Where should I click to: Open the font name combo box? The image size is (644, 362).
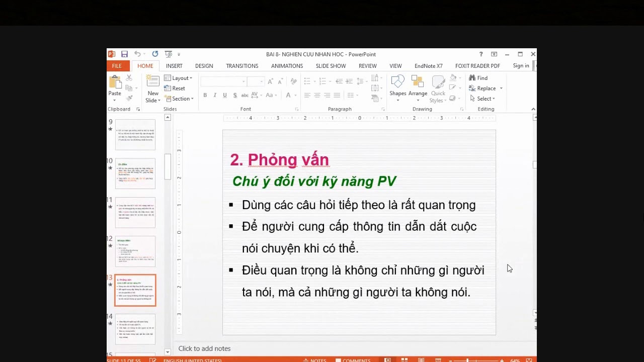click(223, 81)
